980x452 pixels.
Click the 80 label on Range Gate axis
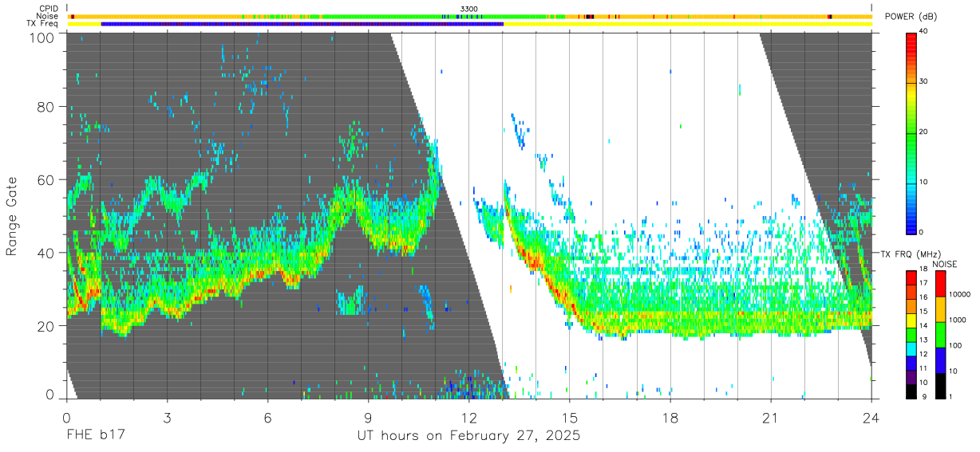point(47,107)
